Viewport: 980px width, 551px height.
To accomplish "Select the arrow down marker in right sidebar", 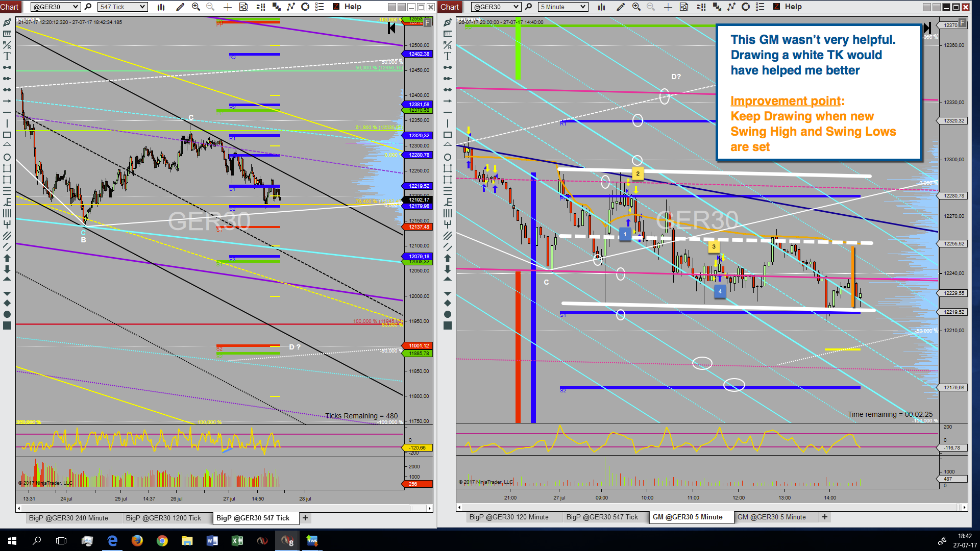I will click(448, 269).
